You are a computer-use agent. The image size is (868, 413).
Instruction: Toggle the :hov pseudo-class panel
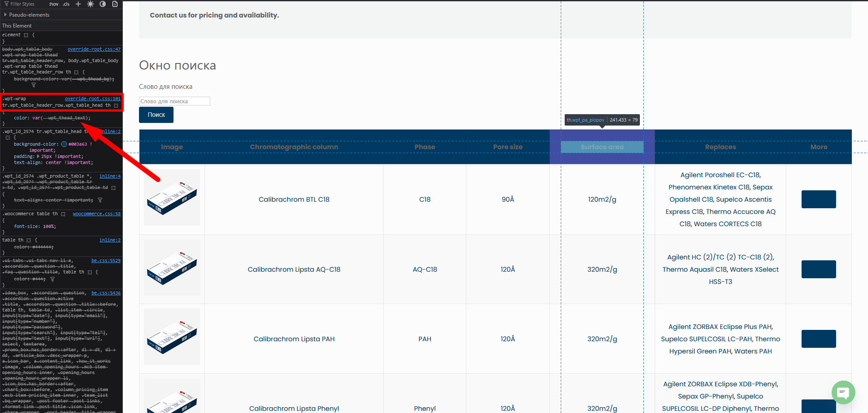54,4
